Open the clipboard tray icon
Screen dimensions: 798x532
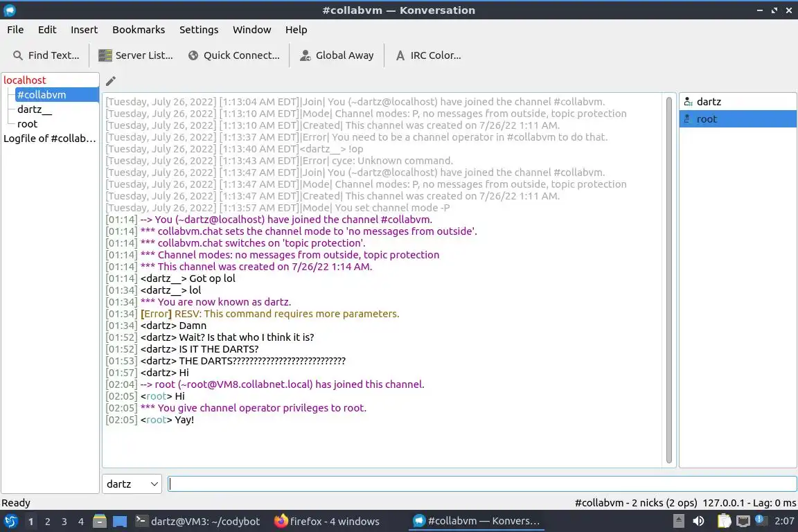tap(724, 522)
